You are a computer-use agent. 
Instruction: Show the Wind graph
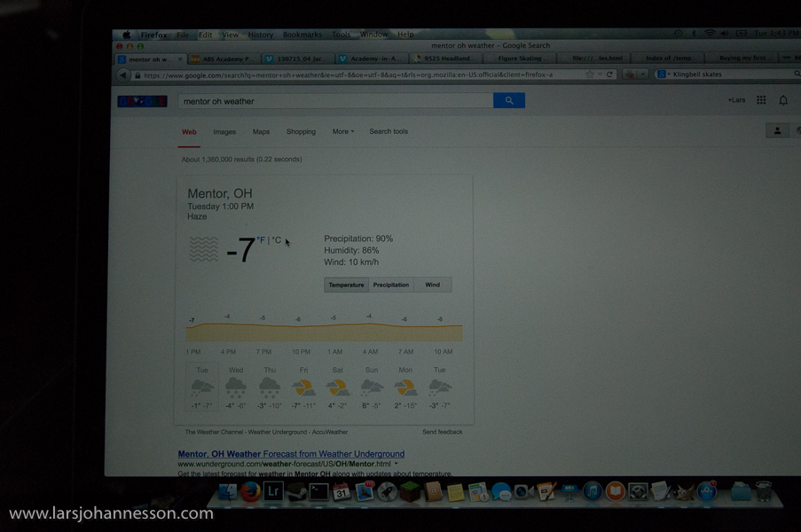[x=432, y=285]
